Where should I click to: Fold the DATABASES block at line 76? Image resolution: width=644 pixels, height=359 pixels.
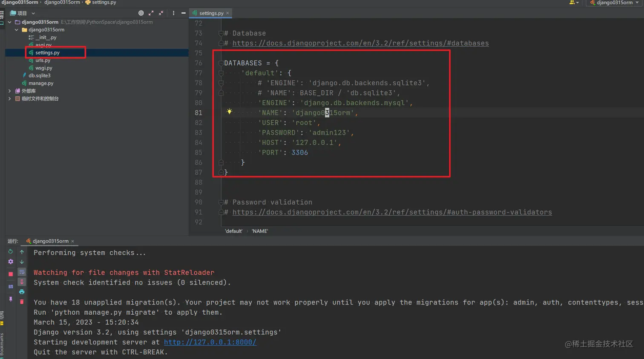point(221,63)
